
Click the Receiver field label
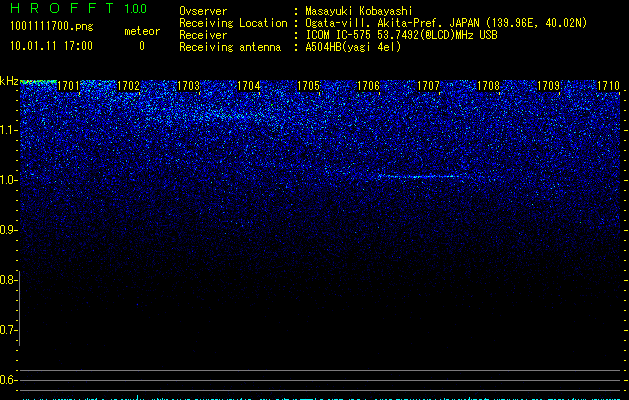pyautogui.click(x=203, y=35)
